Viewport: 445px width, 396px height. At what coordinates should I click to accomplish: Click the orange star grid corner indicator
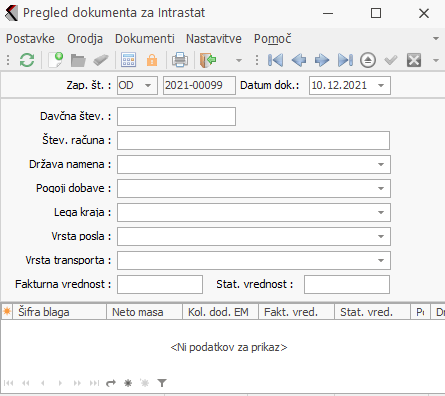(7, 312)
